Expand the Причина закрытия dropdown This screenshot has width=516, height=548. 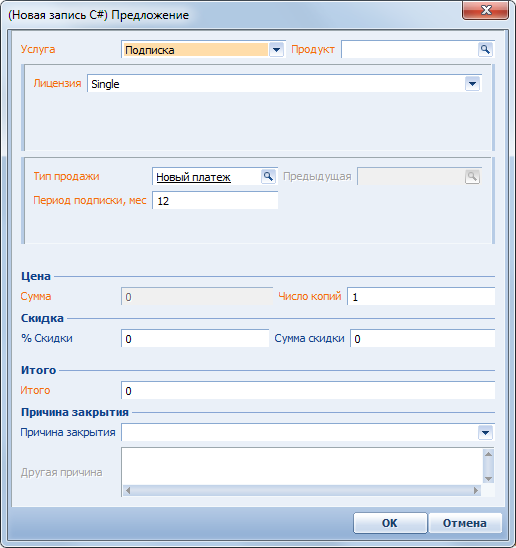click(485, 433)
